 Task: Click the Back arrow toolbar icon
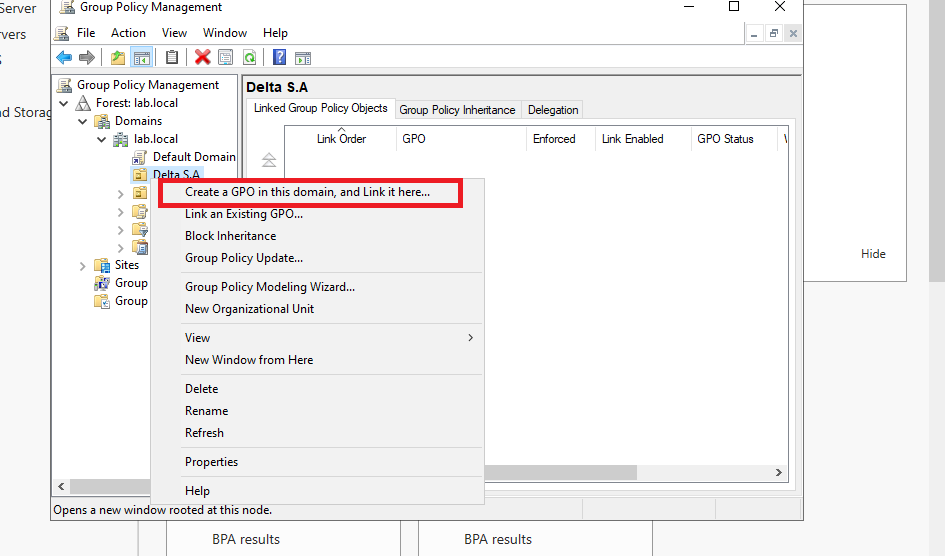point(64,58)
